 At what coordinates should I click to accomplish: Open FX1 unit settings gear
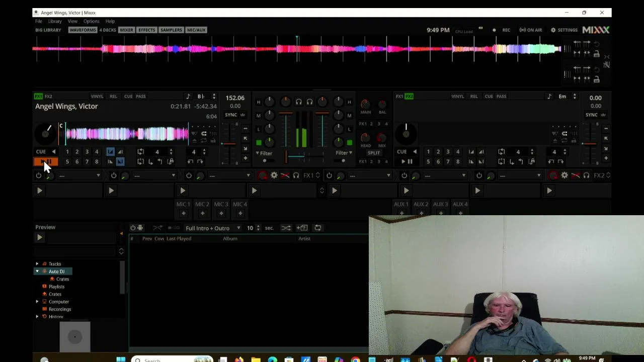click(x=274, y=175)
